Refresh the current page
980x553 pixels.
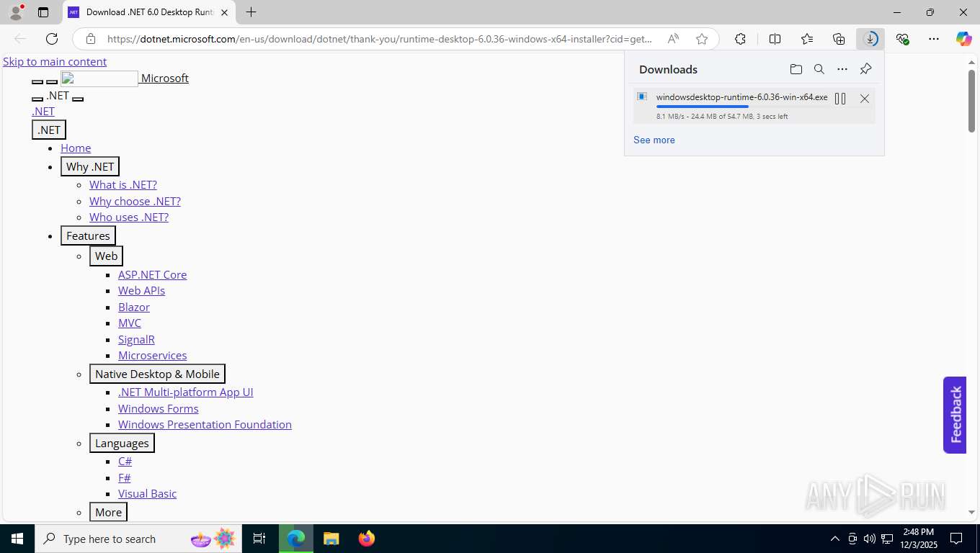(52, 39)
